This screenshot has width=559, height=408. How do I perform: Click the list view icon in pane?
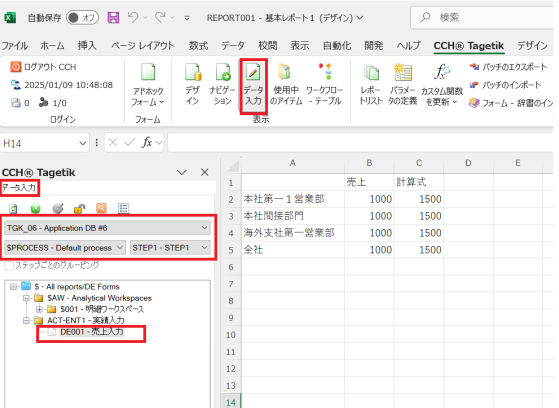coord(123,208)
